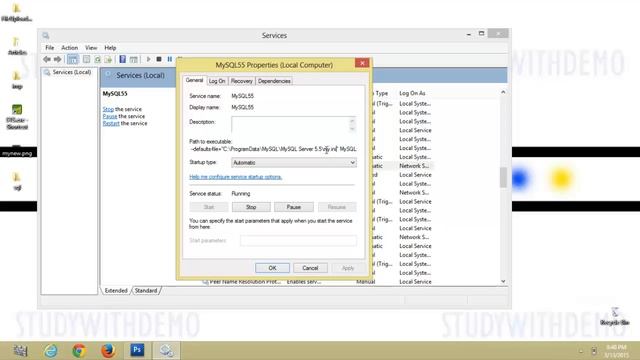Click the Description text box

pyautogui.click(x=290, y=124)
